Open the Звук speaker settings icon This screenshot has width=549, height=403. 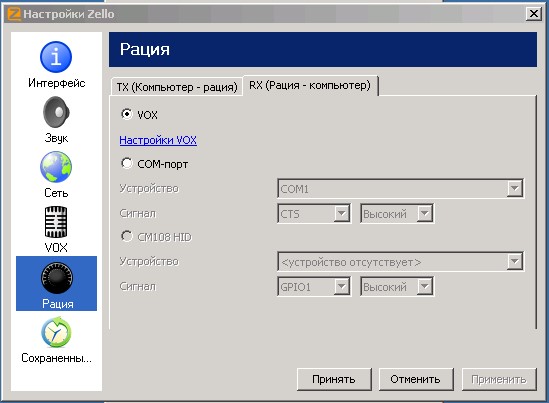pos(56,112)
